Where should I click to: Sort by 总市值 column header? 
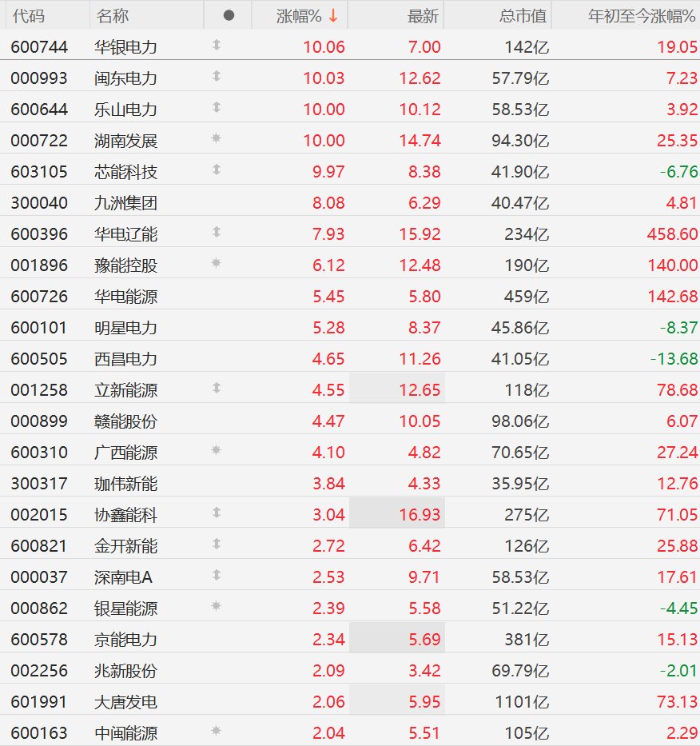(x=523, y=16)
